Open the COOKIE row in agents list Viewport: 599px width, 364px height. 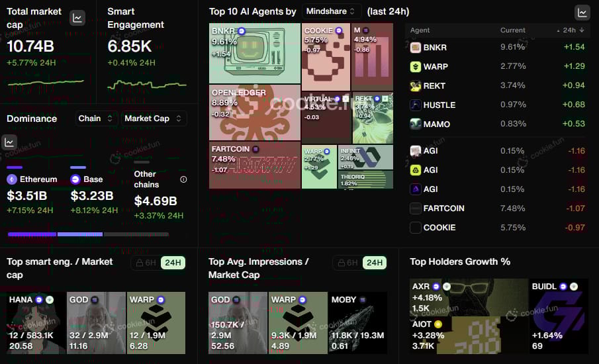497,228
